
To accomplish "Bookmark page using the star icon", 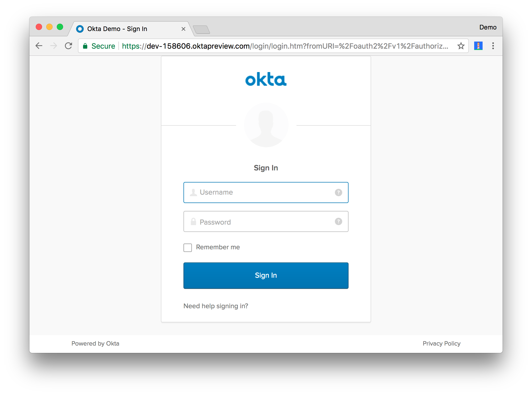I will coord(461,46).
